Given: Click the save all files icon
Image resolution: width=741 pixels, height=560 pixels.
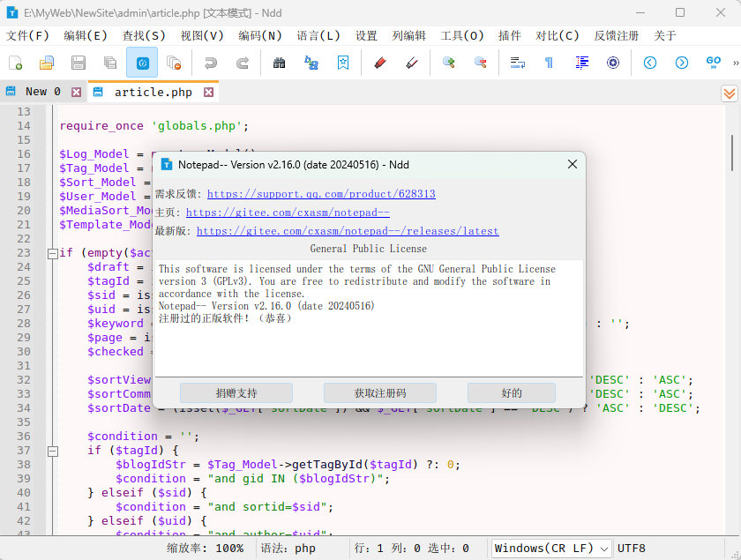Looking at the screenshot, I should point(110,63).
